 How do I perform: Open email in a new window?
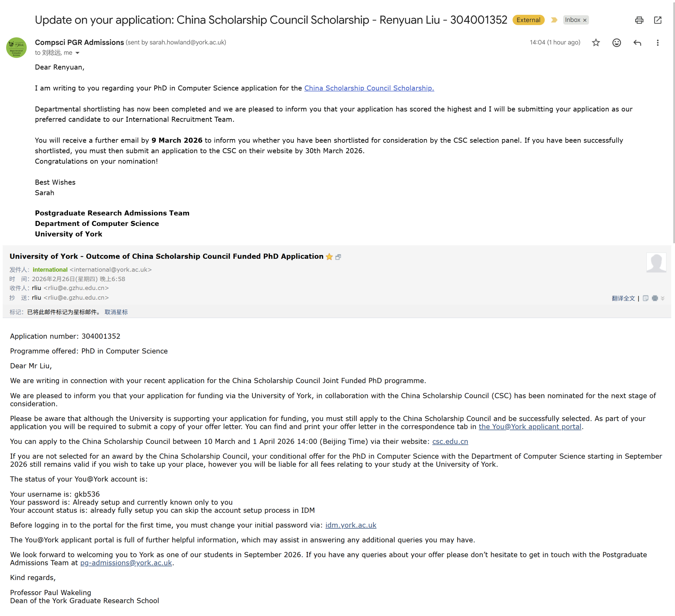(658, 20)
